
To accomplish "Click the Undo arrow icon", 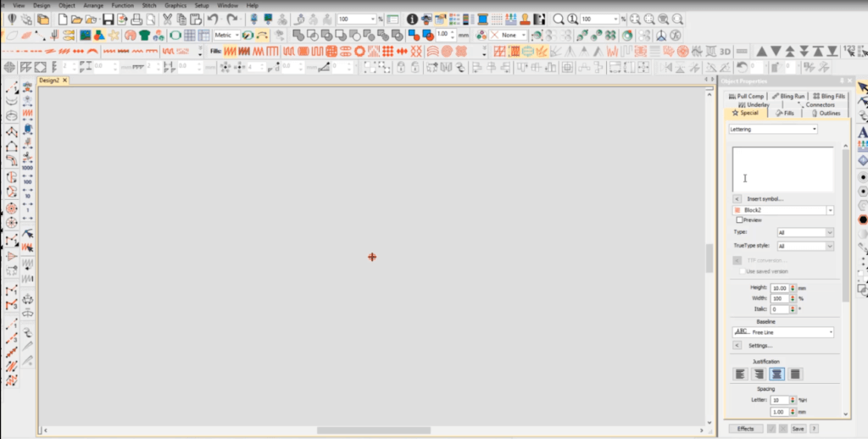I will pyautogui.click(x=212, y=19).
